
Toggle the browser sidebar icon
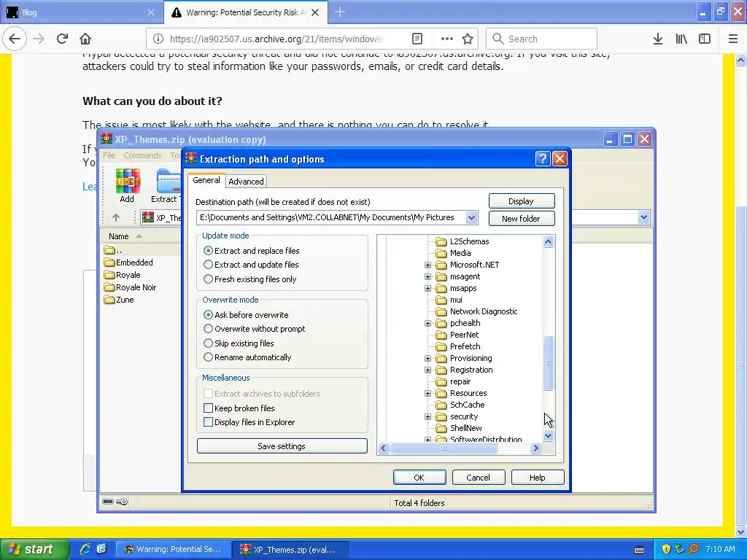[705, 39]
